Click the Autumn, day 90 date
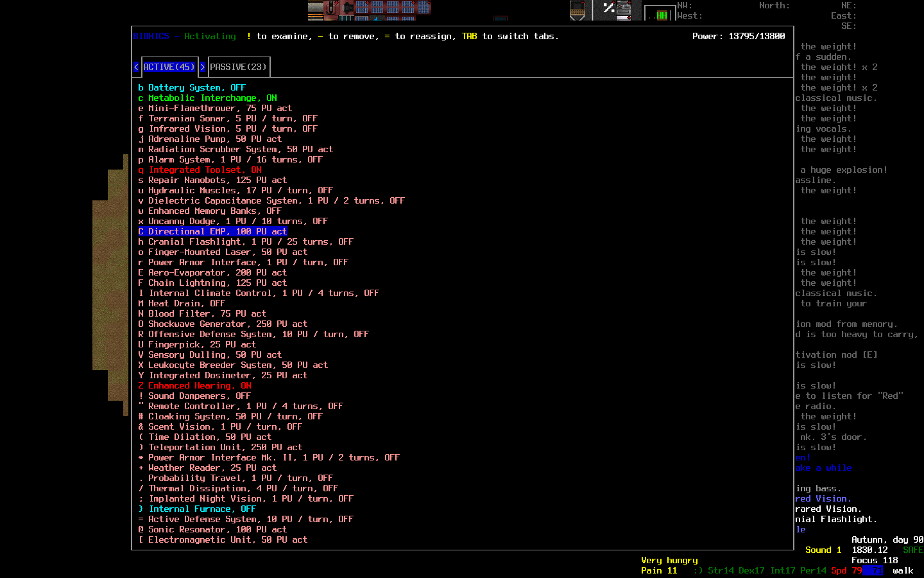924x578 pixels. (887, 539)
